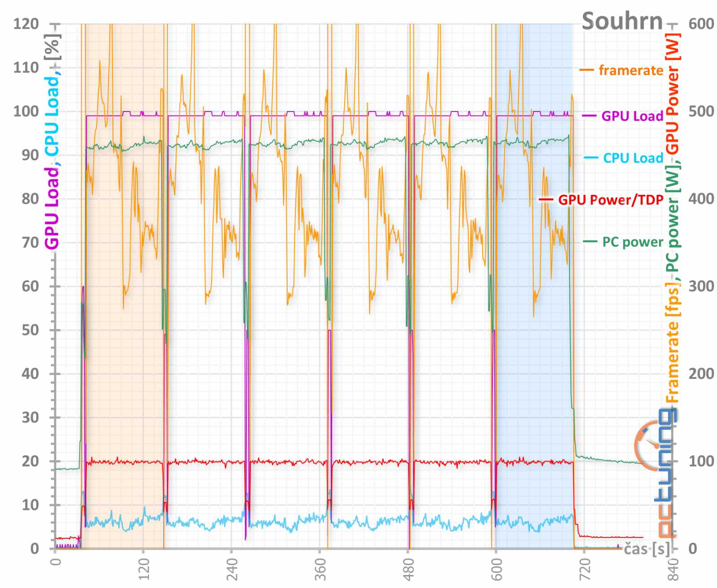717x588 pixels.
Task: Click the 'framerate' legend label
Action: [x=631, y=70]
